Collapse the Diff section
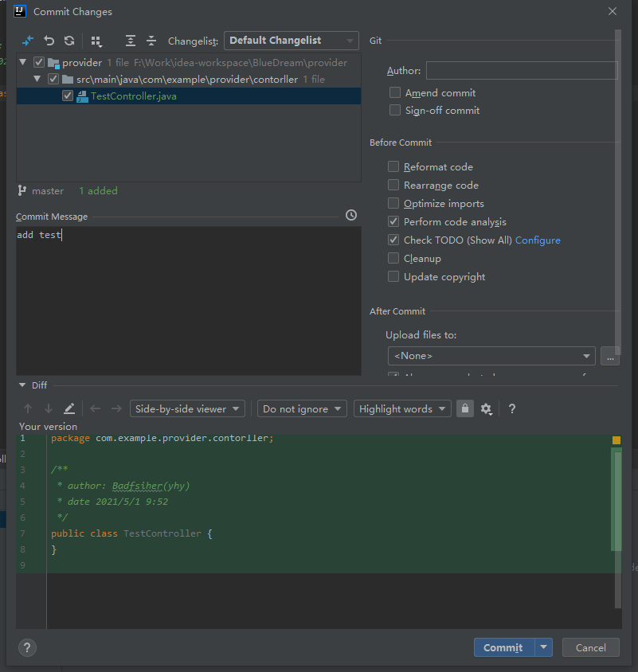This screenshot has height=672, width=638. tap(22, 385)
